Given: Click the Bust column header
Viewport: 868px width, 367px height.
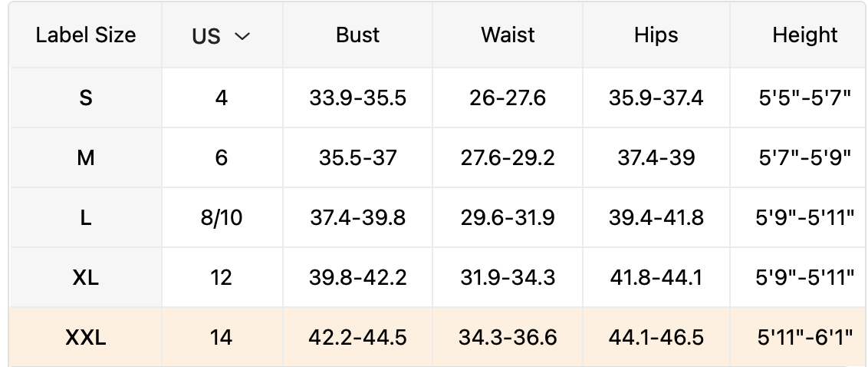Looking at the screenshot, I should coord(357,35).
